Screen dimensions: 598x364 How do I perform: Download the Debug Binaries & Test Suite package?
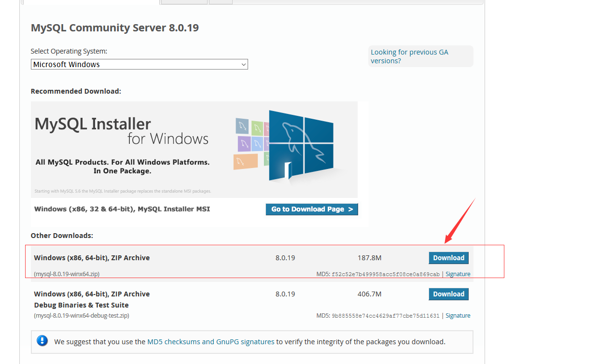tap(448, 294)
